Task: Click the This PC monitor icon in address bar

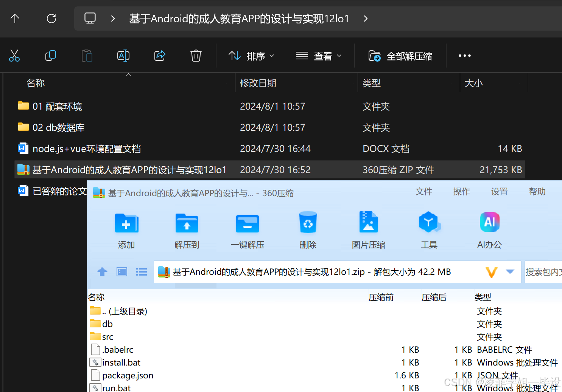Action: 90,19
